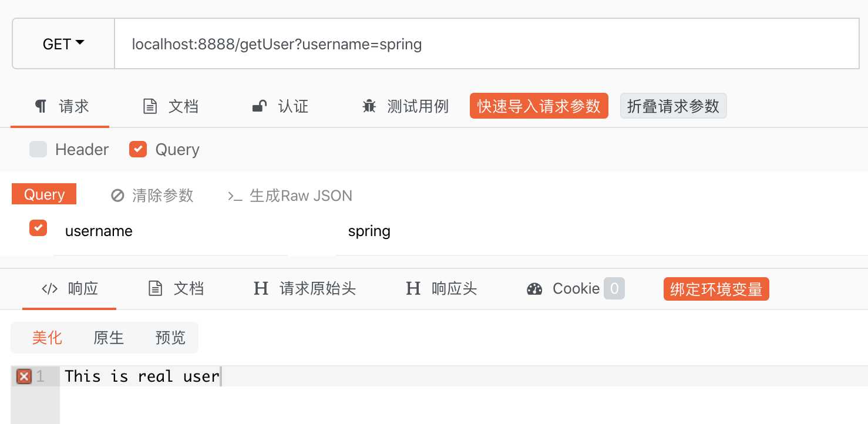
Task: Click the request URL input field
Action: click(486, 44)
